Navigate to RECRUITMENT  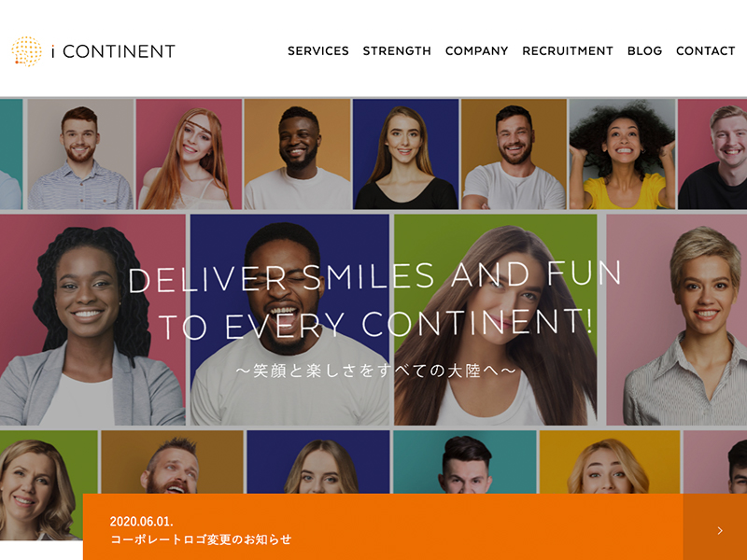tap(568, 51)
